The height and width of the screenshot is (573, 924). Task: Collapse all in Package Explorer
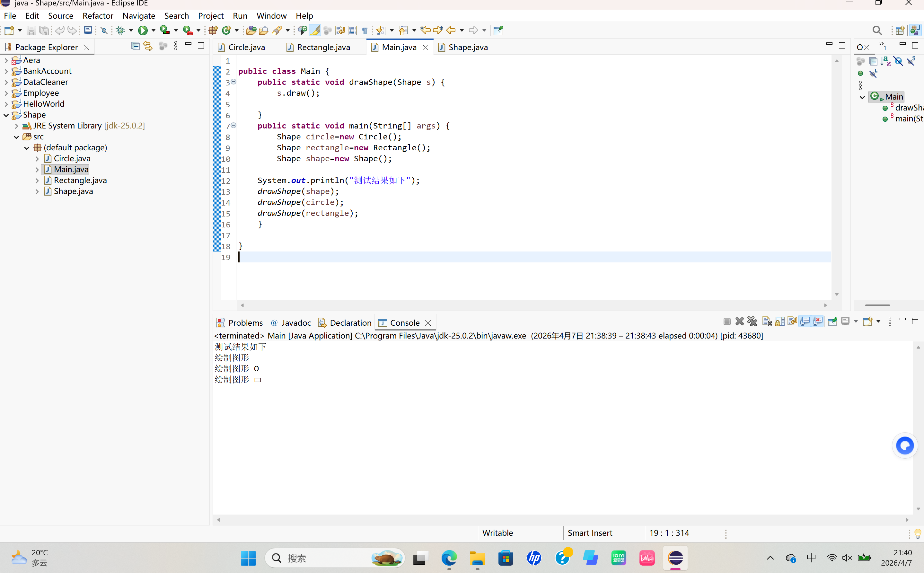[135, 46]
